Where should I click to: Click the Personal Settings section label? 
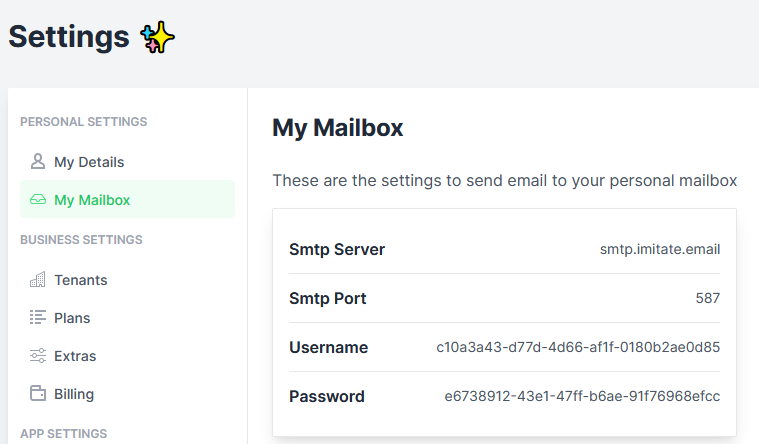pos(84,122)
